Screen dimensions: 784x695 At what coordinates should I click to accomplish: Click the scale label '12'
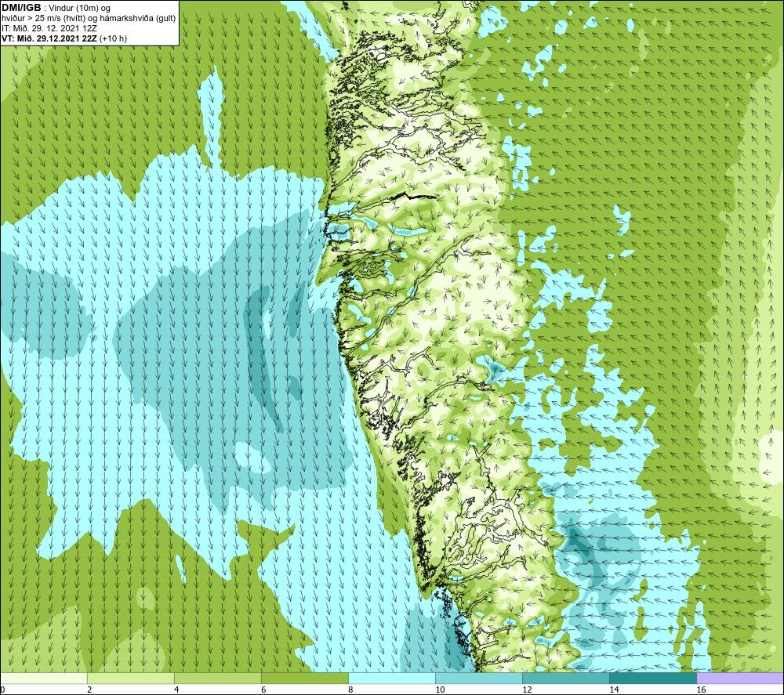point(527,690)
